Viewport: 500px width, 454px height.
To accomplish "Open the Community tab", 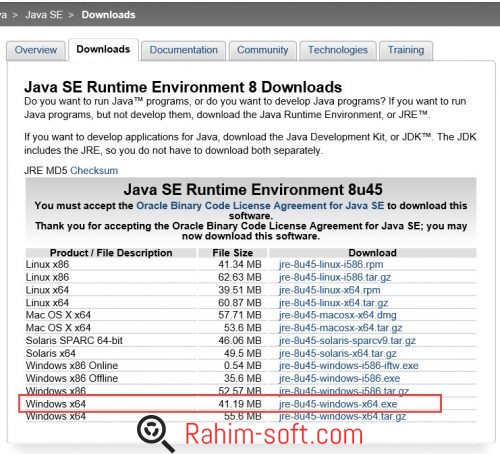I will (263, 50).
